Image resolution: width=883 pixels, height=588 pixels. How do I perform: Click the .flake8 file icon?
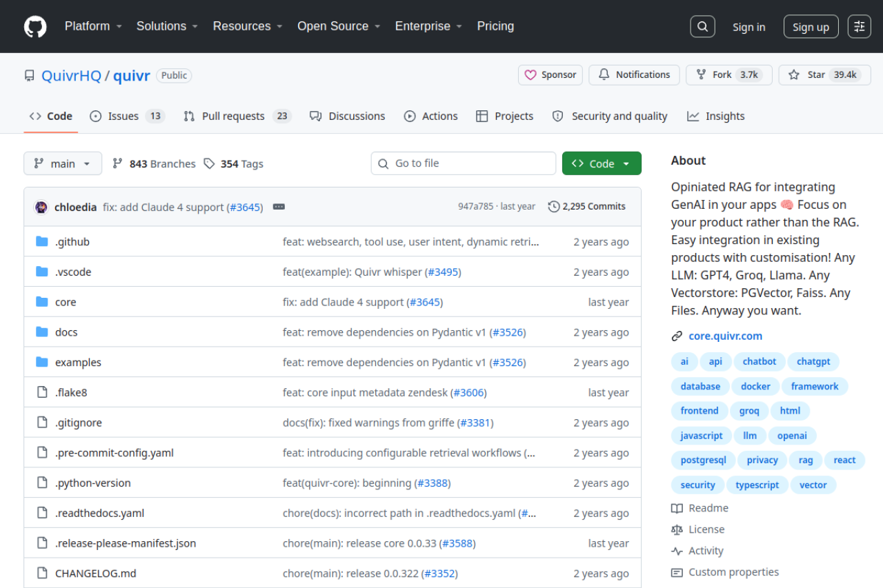(x=42, y=393)
